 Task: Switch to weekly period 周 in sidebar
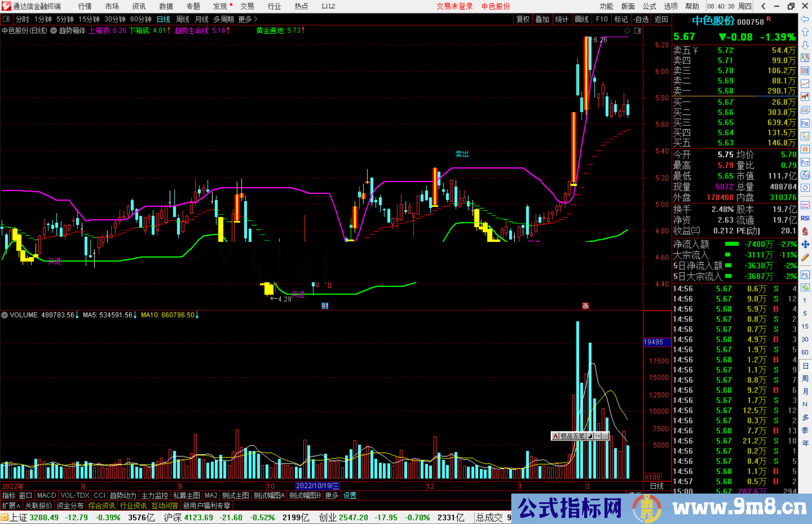tap(805, 378)
